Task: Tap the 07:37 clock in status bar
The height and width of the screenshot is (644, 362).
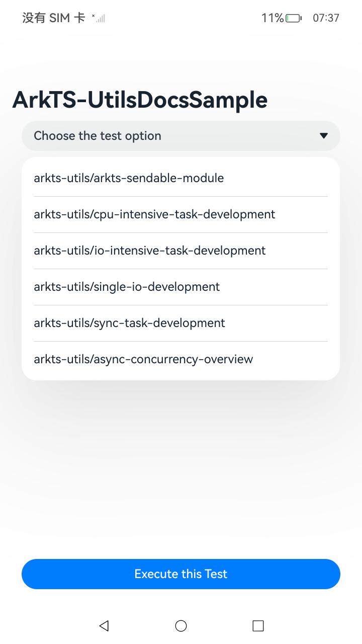Action: point(326,18)
